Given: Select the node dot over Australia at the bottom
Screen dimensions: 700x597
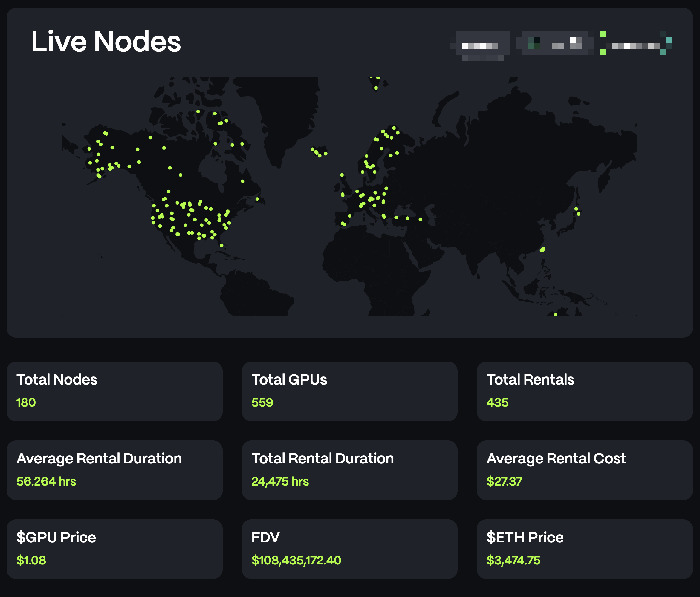Looking at the screenshot, I should coord(555,314).
